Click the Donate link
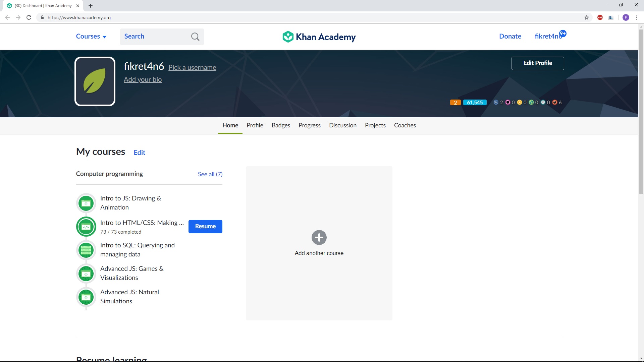The height and width of the screenshot is (362, 644). 510,37
